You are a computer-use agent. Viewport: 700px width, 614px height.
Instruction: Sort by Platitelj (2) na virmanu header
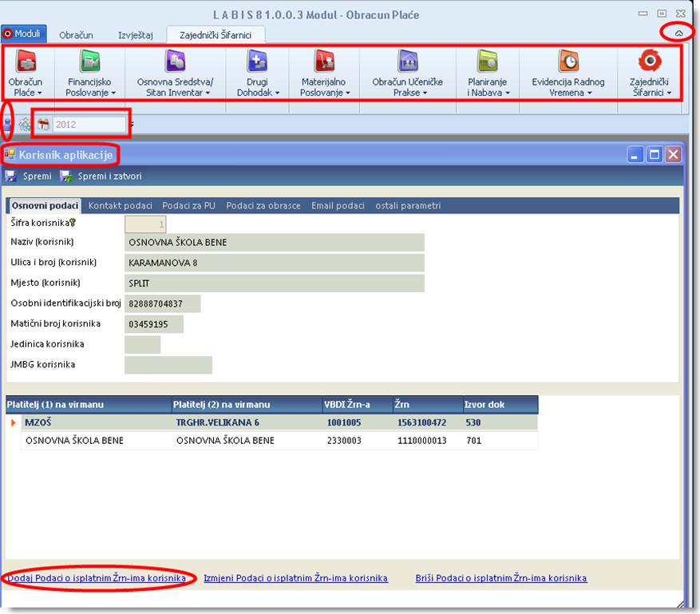pos(247,405)
